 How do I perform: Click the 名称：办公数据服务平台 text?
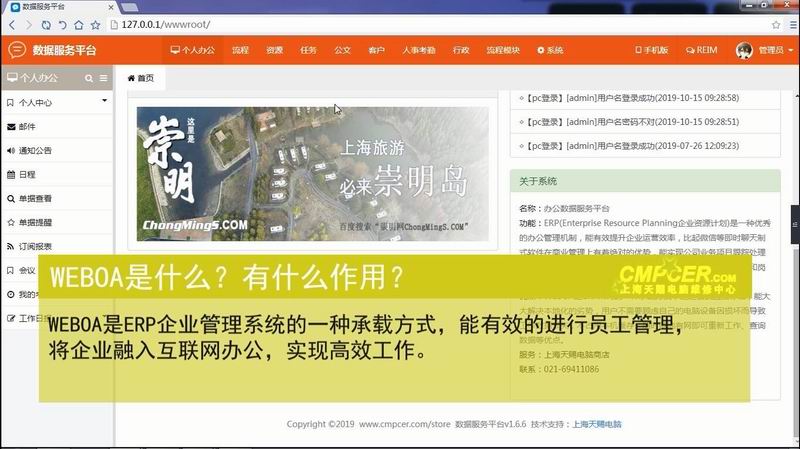[564, 208]
